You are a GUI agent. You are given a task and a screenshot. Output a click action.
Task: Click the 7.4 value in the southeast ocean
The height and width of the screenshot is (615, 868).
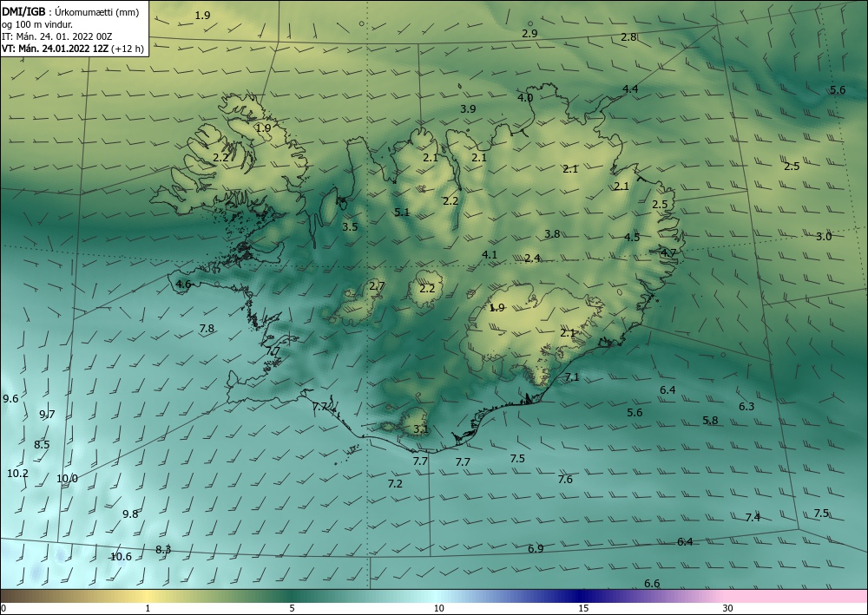pyautogui.click(x=753, y=517)
